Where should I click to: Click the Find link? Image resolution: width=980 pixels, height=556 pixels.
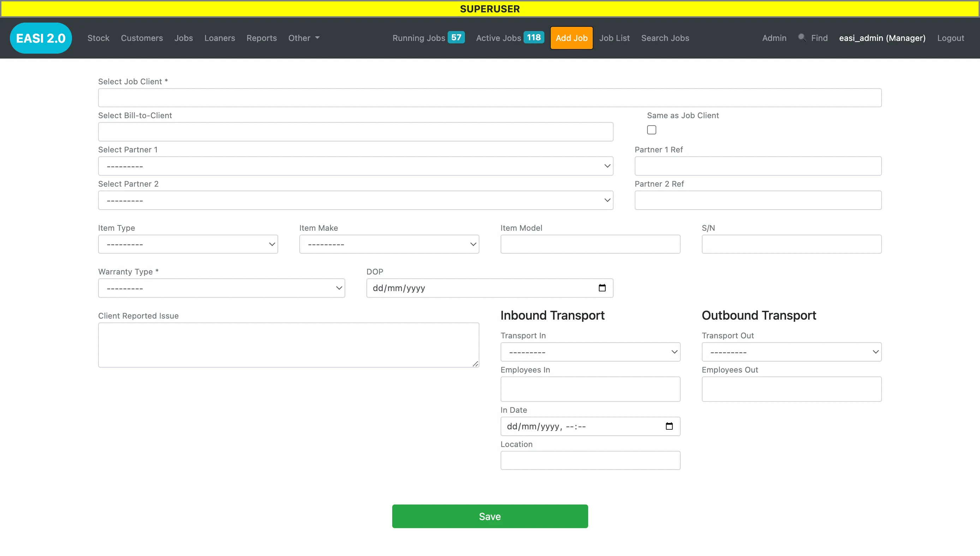tap(819, 38)
